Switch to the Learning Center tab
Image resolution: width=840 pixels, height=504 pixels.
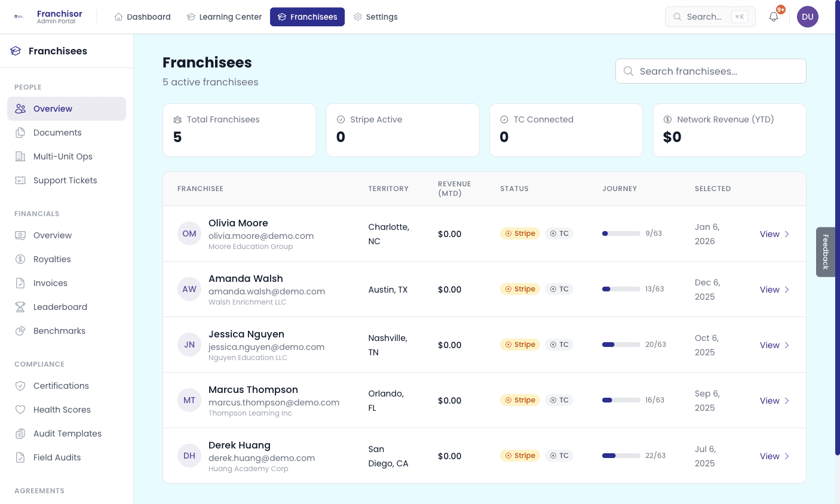click(224, 17)
